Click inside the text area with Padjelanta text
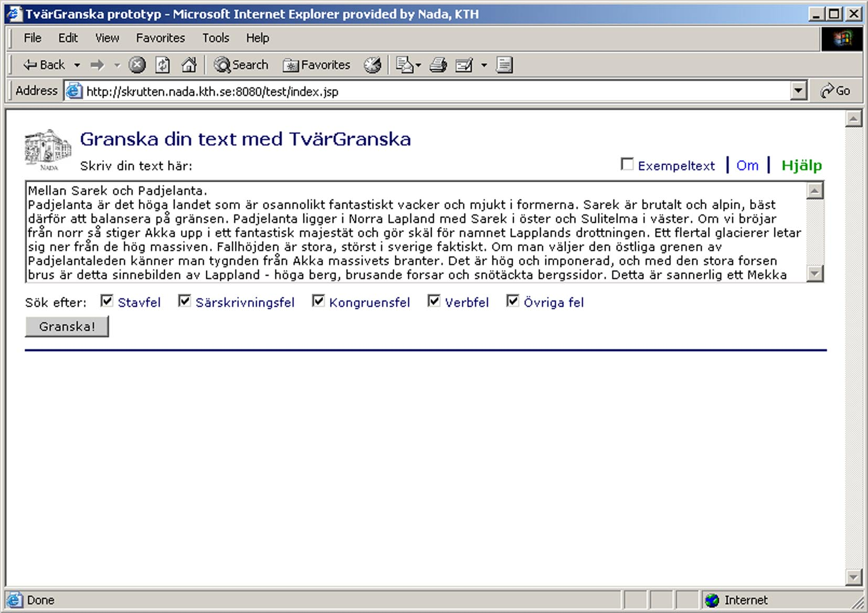 pyautogui.click(x=415, y=232)
